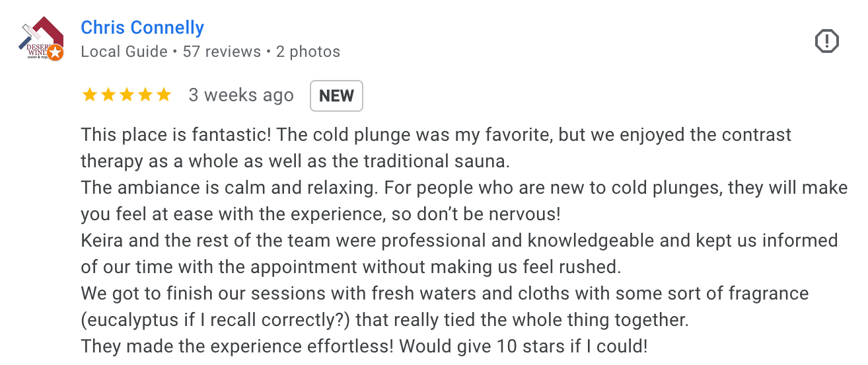This screenshot has width=868, height=365.
Task: Click the first rating star
Action: pyautogui.click(x=89, y=95)
